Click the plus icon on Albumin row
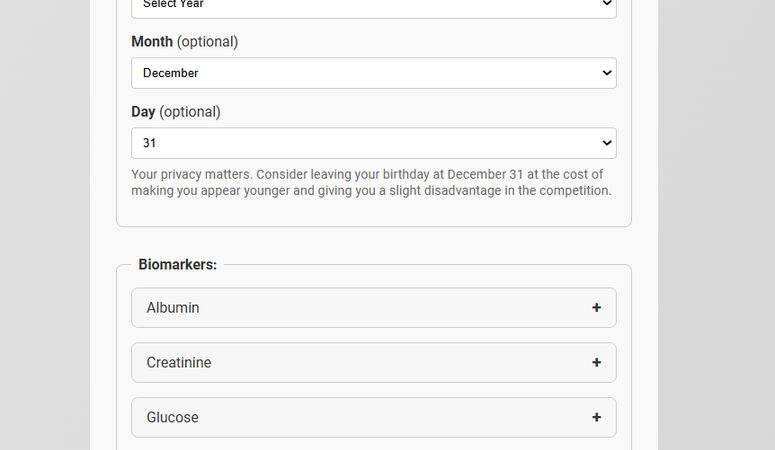 coord(596,308)
